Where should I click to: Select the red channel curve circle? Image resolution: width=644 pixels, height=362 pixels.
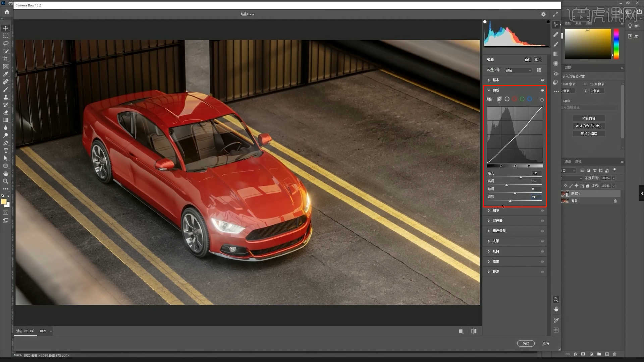(x=515, y=99)
